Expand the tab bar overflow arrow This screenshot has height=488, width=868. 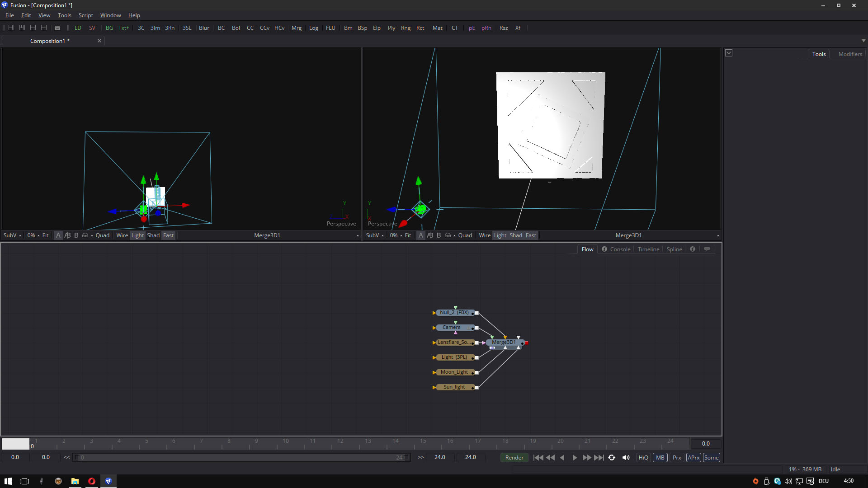coord(863,41)
